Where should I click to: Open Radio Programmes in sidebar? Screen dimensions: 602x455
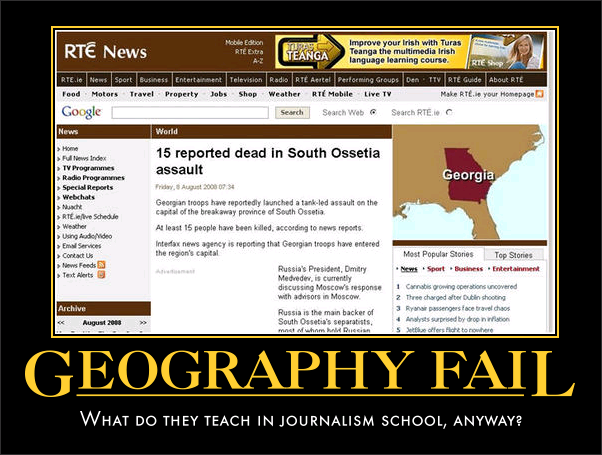click(x=93, y=178)
